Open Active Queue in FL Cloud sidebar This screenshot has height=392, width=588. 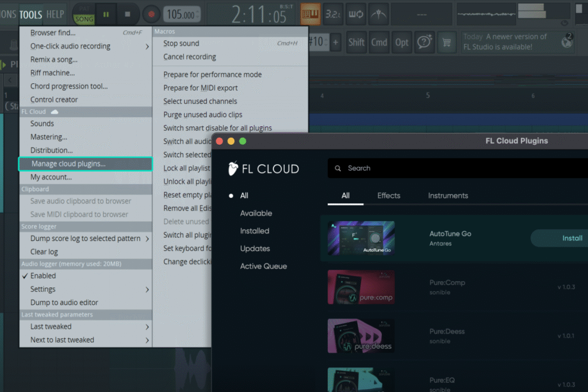(x=264, y=266)
